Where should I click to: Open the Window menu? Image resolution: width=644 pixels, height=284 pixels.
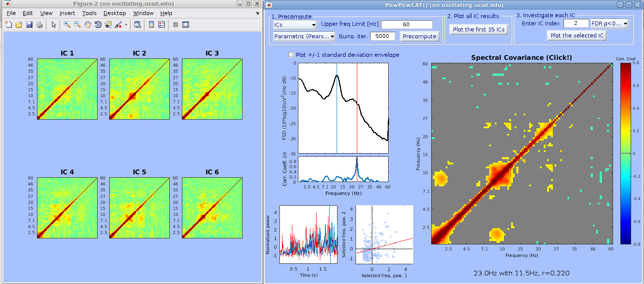[x=144, y=13]
